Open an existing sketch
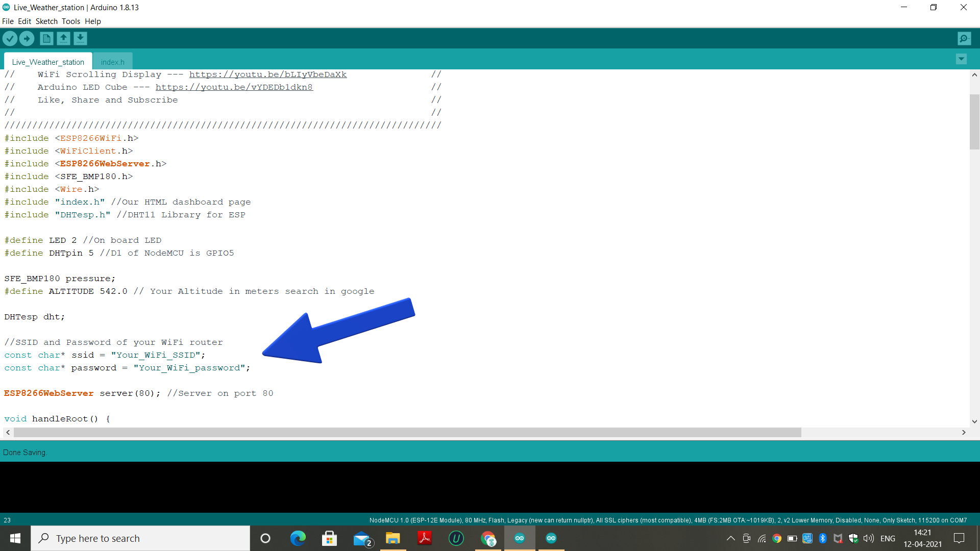This screenshot has height=551, width=980. [x=63, y=39]
